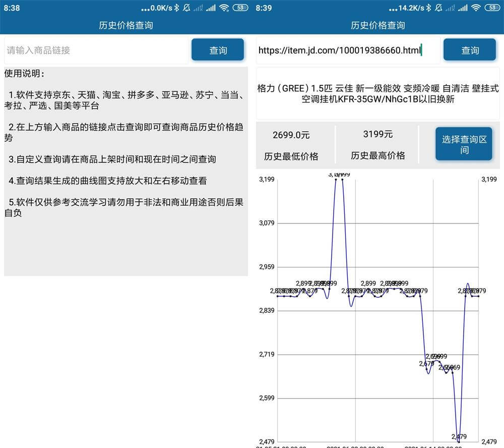Tap the full signal bars in right status bar

pos(463,8)
